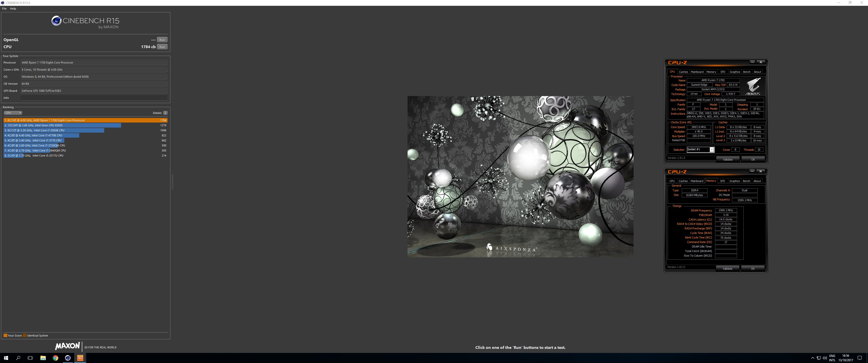Viewport: 868px width, 363px height.
Task: Click the GFX Board value GeForce GTX 1080 Ti
Action: tap(94, 90)
